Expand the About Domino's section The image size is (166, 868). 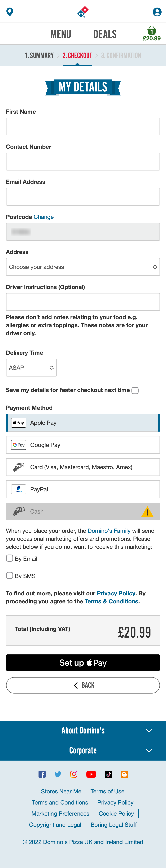coord(83,731)
